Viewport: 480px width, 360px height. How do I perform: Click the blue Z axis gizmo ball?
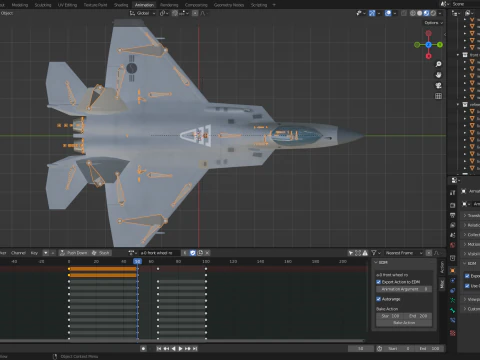click(429, 45)
